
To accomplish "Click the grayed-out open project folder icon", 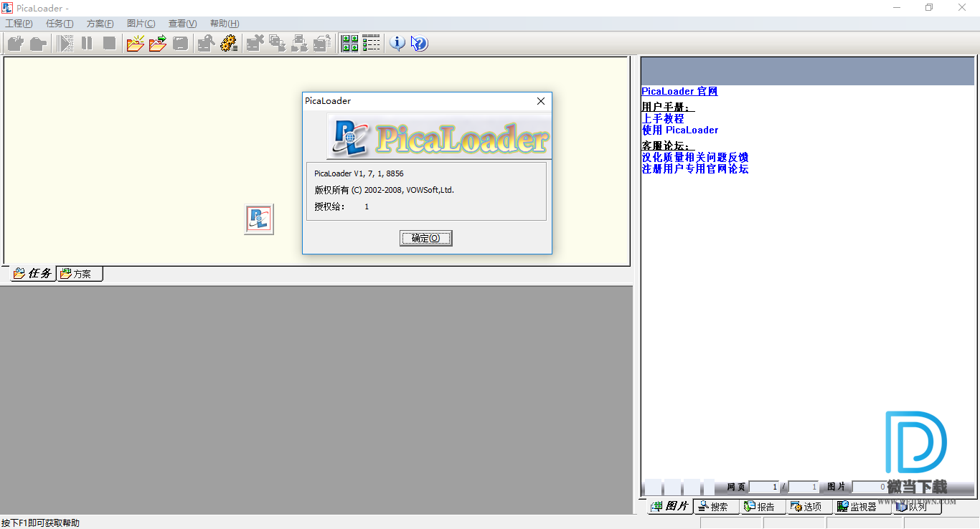I will point(38,44).
